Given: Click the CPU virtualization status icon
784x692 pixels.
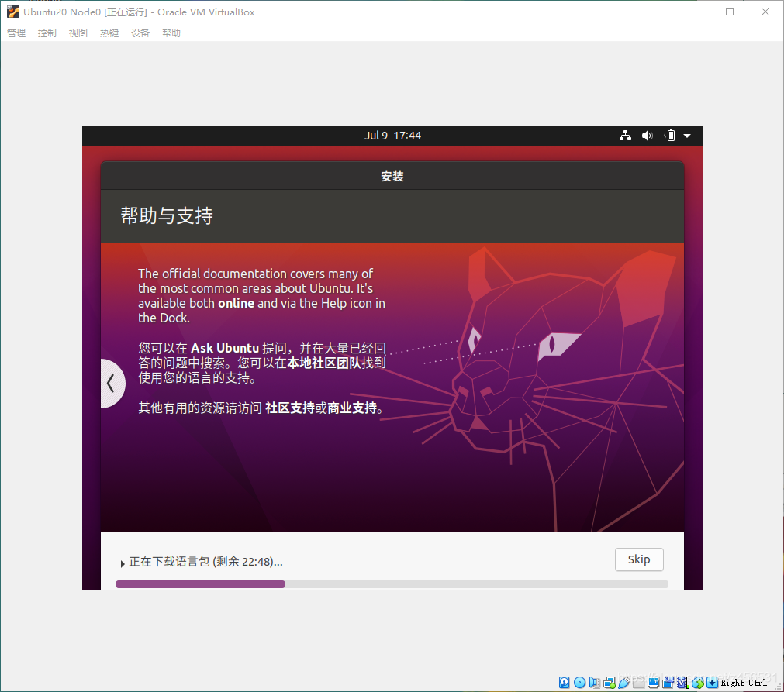Looking at the screenshot, I should tap(683, 683).
